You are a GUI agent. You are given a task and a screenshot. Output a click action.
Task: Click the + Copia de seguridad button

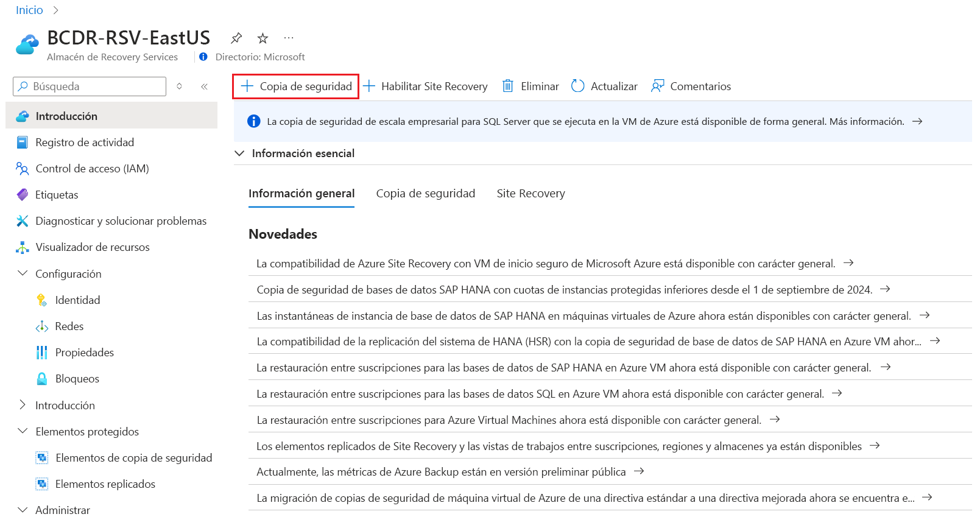(x=296, y=86)
